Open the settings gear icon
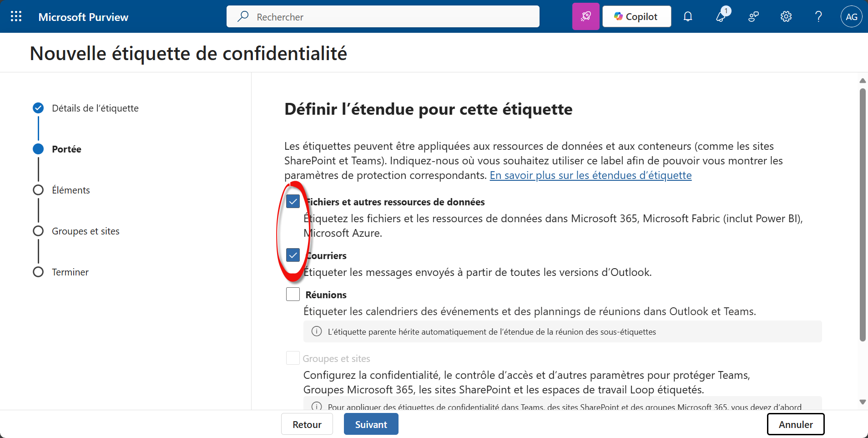This screenshot has height=438, width=868. pyautogui.click(x=786, y=17)
